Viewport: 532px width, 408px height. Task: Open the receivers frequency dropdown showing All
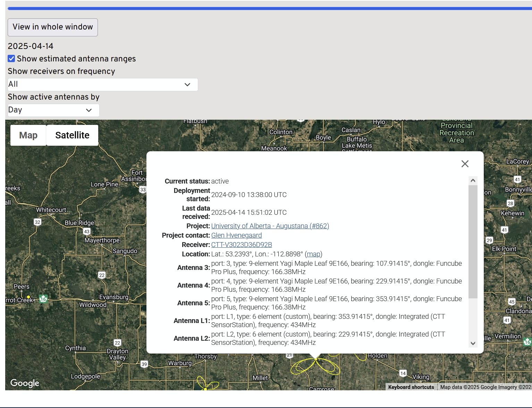(x=103, y=85)
